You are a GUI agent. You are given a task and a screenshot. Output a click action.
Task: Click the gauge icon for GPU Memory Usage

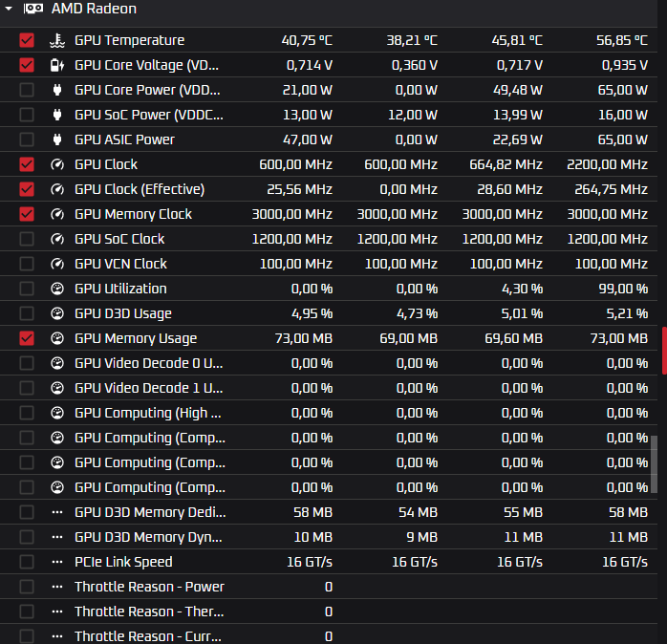point(57,338)
